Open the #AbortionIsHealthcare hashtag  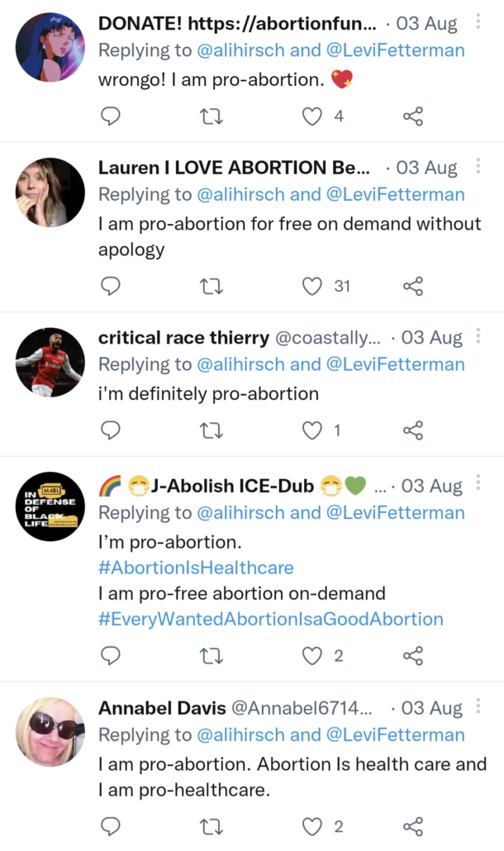(196, 568)
